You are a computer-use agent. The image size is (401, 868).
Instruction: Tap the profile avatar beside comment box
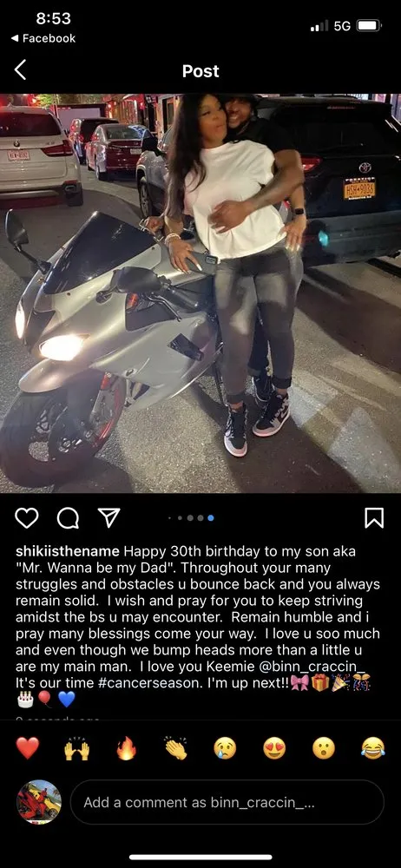(39, 802)
